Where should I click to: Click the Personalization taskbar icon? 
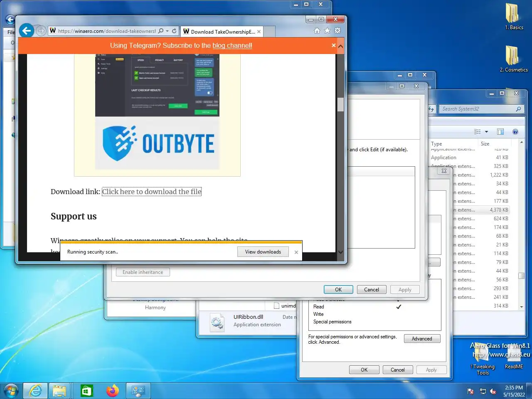point(138,391)
